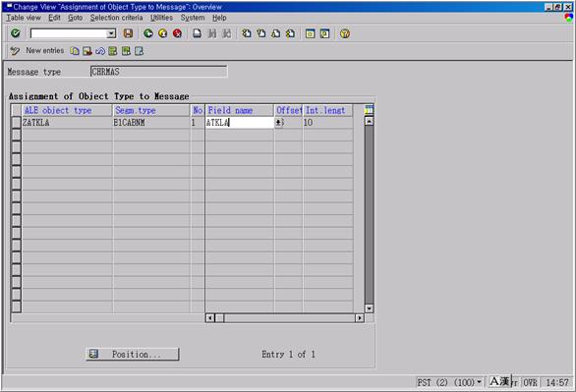Screen dimensions: 576x392
Task: Click the Copy As icon beside New entries
Action: [x=75, y=51]
